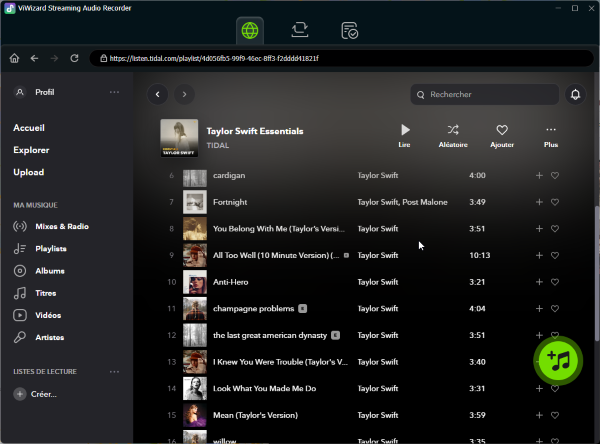Viewport: 600px width, 444px height.
Task: Click the cardigan album thumbnail
Action: coord(195,178)
